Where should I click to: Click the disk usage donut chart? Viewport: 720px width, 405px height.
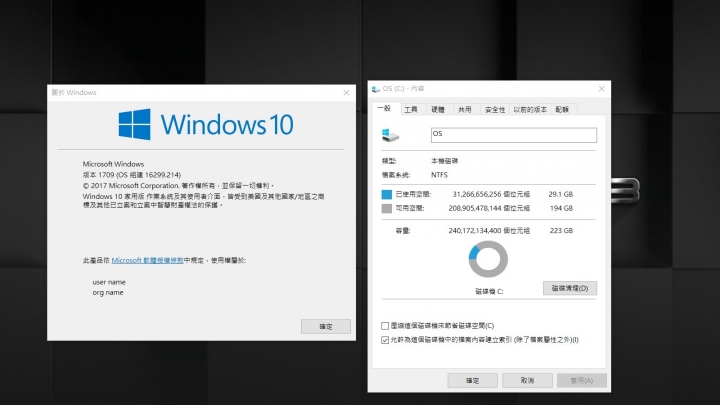(488, 259)
